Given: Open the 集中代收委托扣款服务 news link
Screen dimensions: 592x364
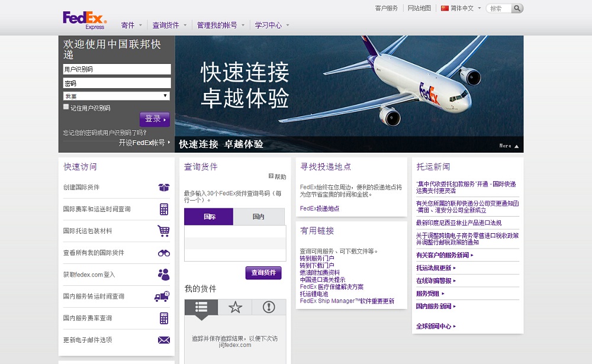Looking at the screenshot, I should click(x=466, y=187).
